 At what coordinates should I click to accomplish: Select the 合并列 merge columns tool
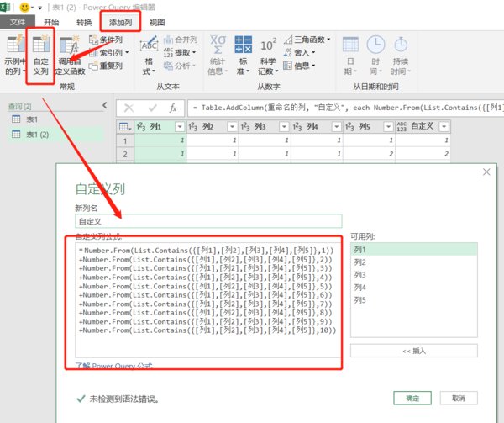coord(181,40)
